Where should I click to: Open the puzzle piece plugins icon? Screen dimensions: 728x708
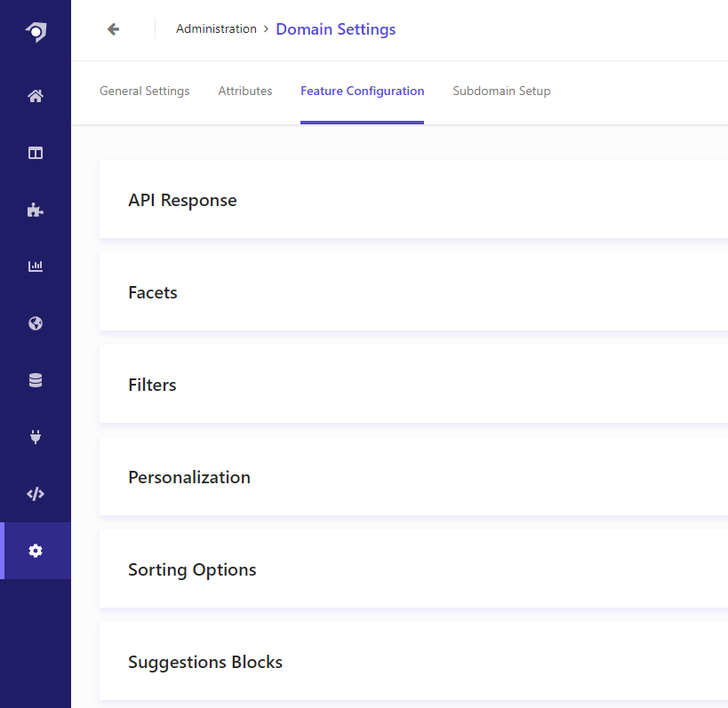pos(36,210)
